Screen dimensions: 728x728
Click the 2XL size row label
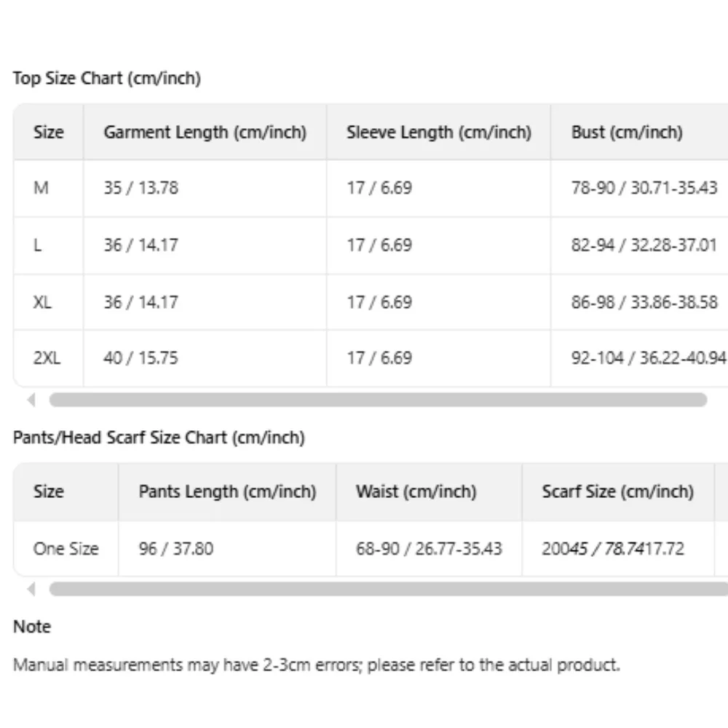[47, 358]
